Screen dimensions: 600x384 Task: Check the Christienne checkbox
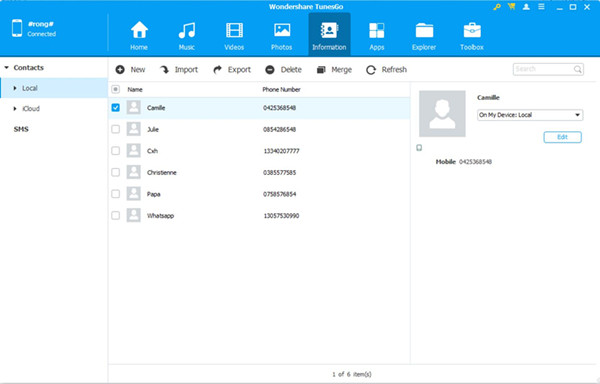115,172
